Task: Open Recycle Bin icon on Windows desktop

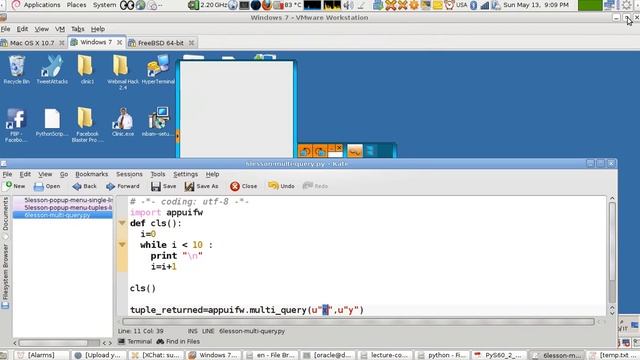Action: [16, 70]
